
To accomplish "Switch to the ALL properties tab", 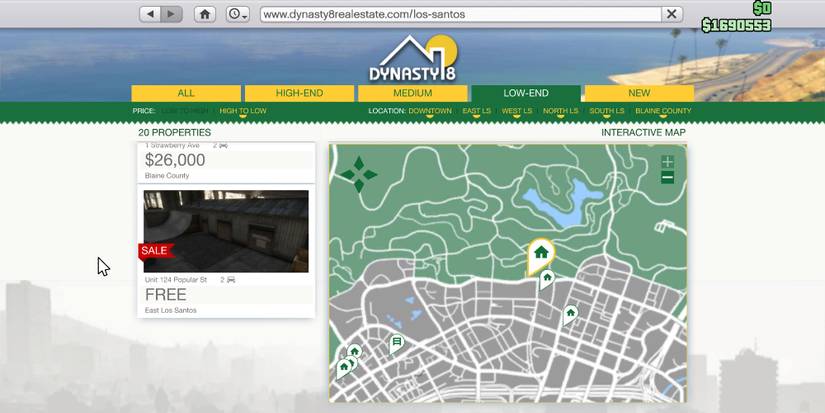I will pos(186,93).
